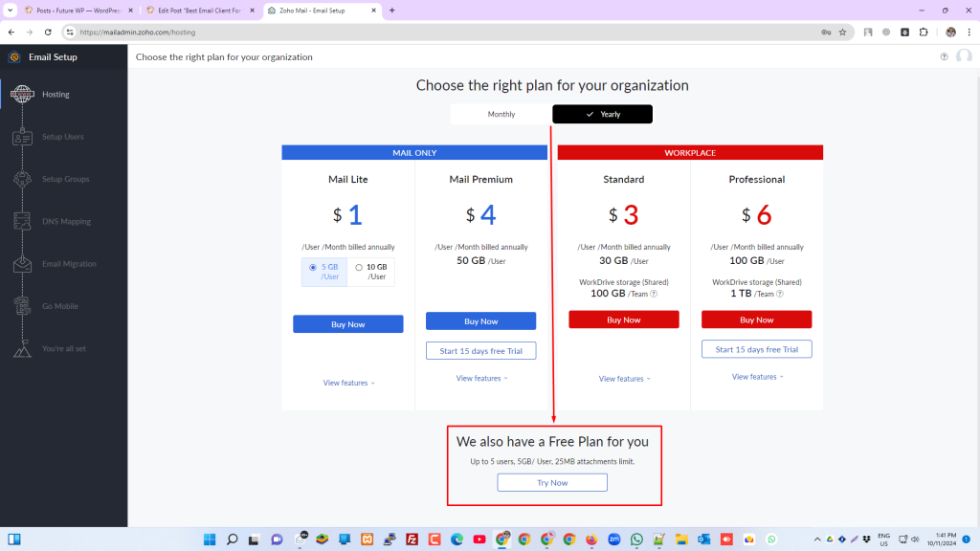Buy the Mail Lite plan
Screen dimensions: 980x551
348,324
